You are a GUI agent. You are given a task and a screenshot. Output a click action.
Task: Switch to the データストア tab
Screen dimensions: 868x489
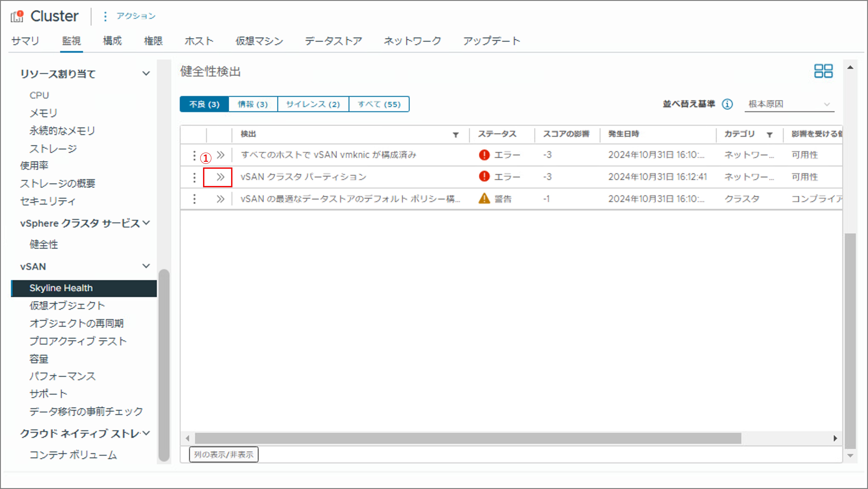[x=333, y=41]
